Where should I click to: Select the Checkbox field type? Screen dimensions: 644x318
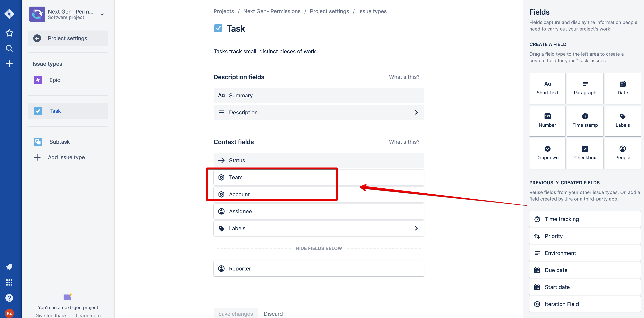585,153
